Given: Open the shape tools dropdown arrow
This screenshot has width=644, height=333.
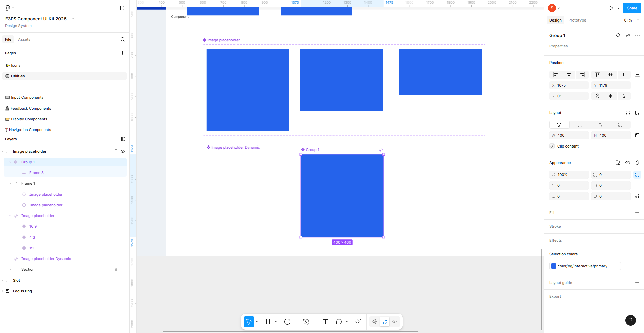Looking at the screenshot, I should click(x=295, y=322).
